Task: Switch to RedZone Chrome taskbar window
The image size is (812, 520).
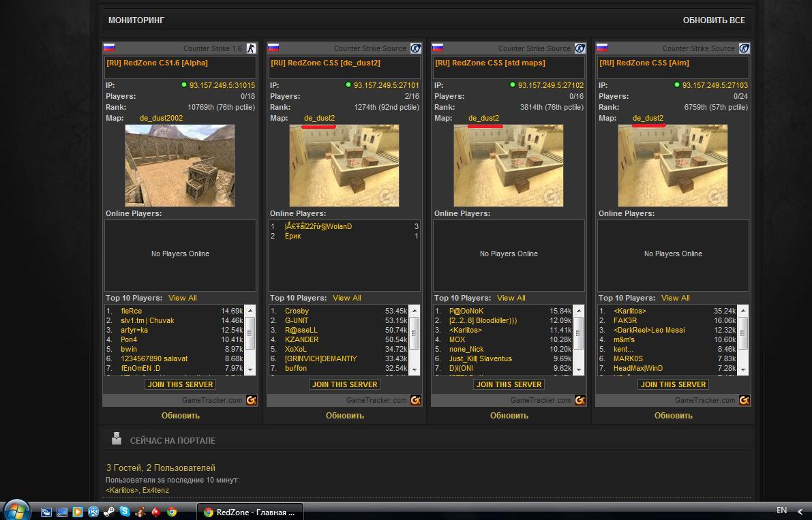Action: pos(250,512)
